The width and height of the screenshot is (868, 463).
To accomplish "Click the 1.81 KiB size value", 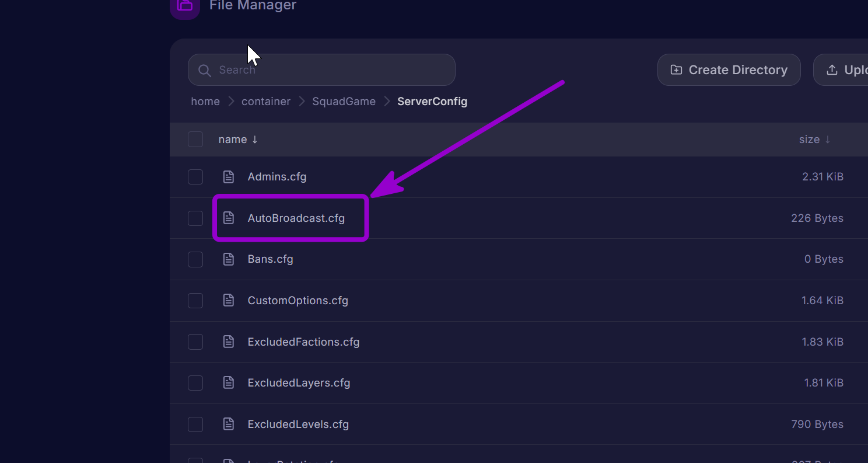I will [824, 383].
